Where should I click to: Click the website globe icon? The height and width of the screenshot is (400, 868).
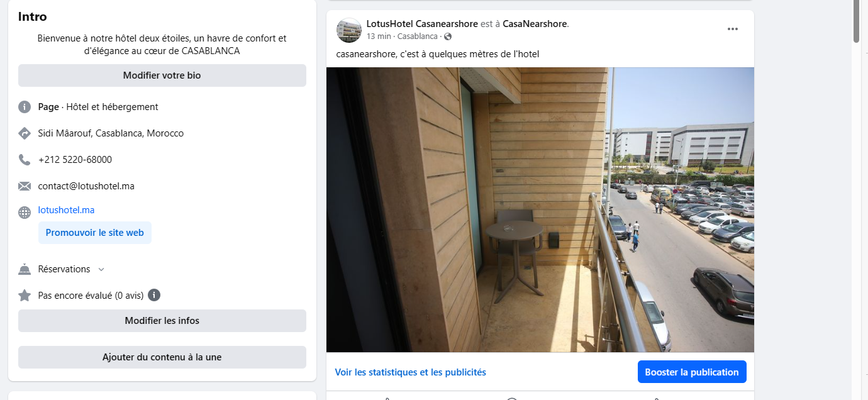(x=25, y=213)
